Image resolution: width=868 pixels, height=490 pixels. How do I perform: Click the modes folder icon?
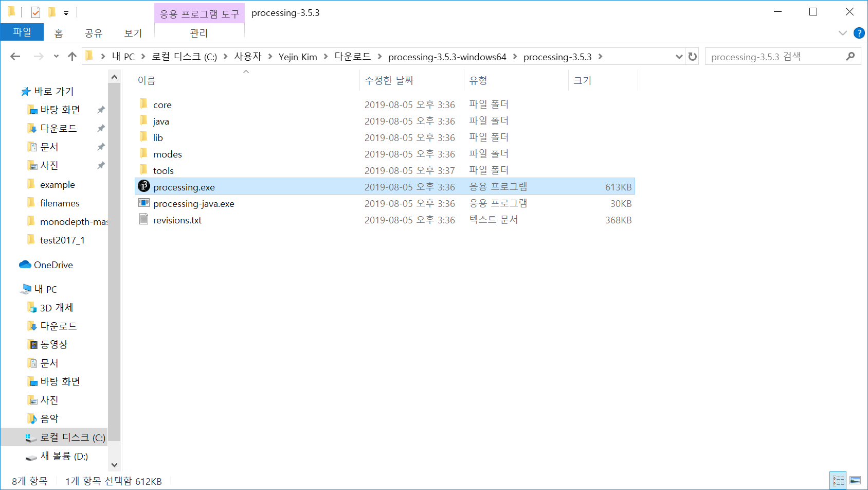pos(143,153)
